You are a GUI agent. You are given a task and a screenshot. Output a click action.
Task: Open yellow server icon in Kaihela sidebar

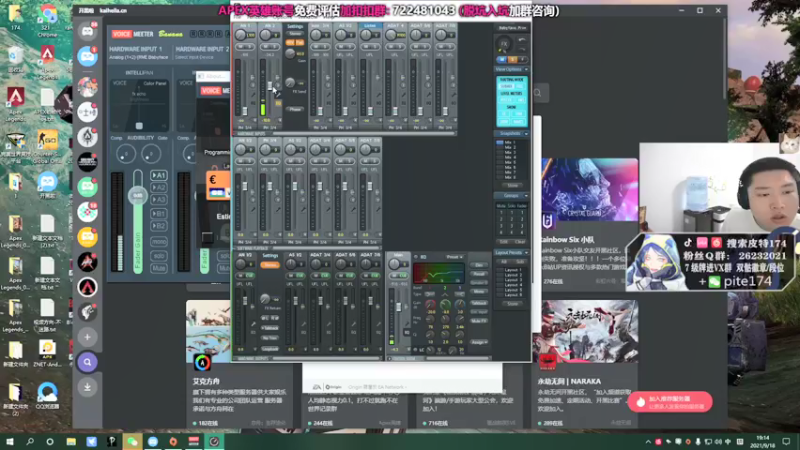[88, 237]
